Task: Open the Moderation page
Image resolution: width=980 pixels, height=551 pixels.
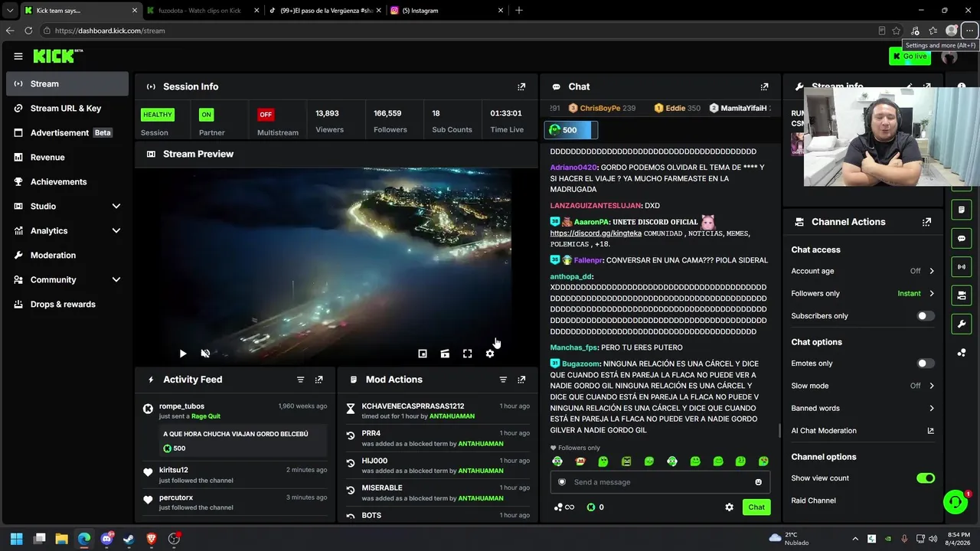Action: pyautogui.click(x=67, y=256)
